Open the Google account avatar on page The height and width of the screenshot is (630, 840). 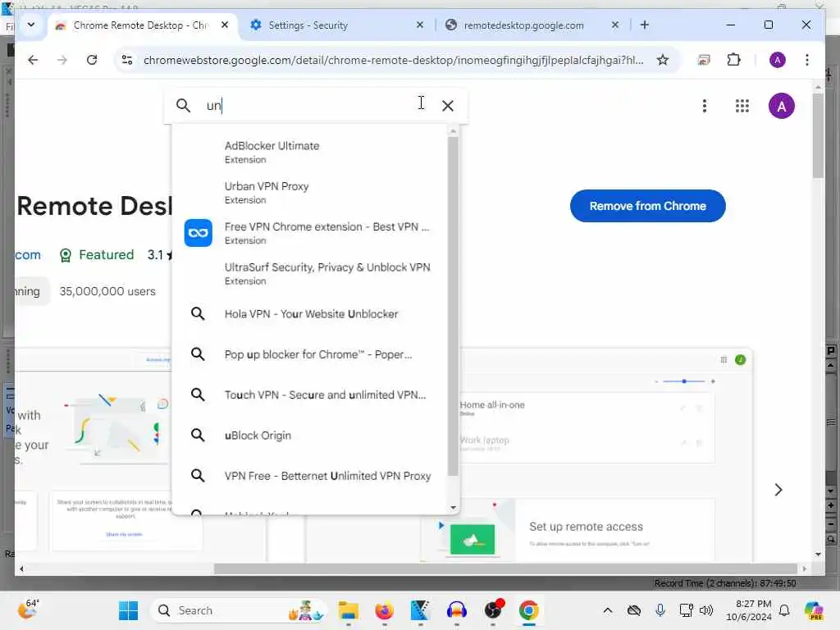pyautogui.click(x=782, y=106)
